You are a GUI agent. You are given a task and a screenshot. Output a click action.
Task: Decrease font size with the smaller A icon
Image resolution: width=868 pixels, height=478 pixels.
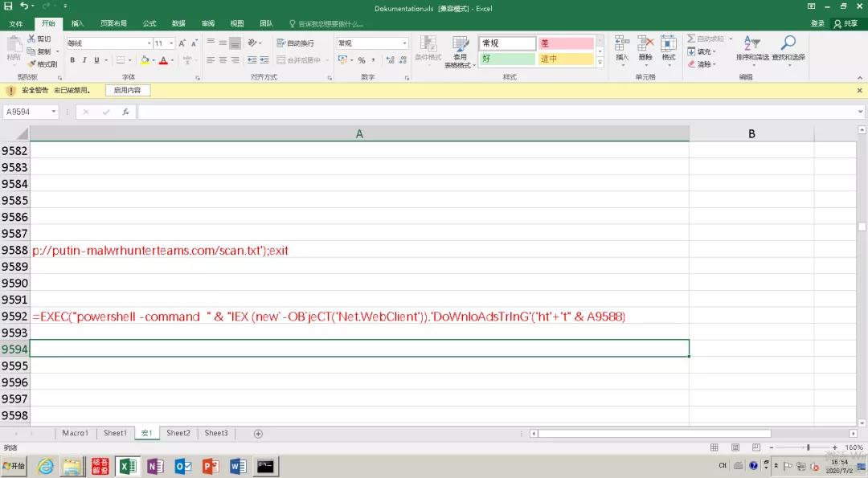point(194,43)
